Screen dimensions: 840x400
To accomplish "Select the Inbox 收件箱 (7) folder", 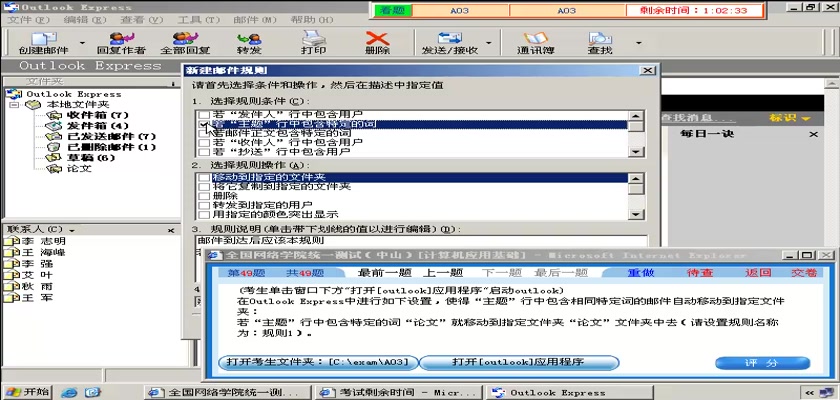I will pos(97,115).
